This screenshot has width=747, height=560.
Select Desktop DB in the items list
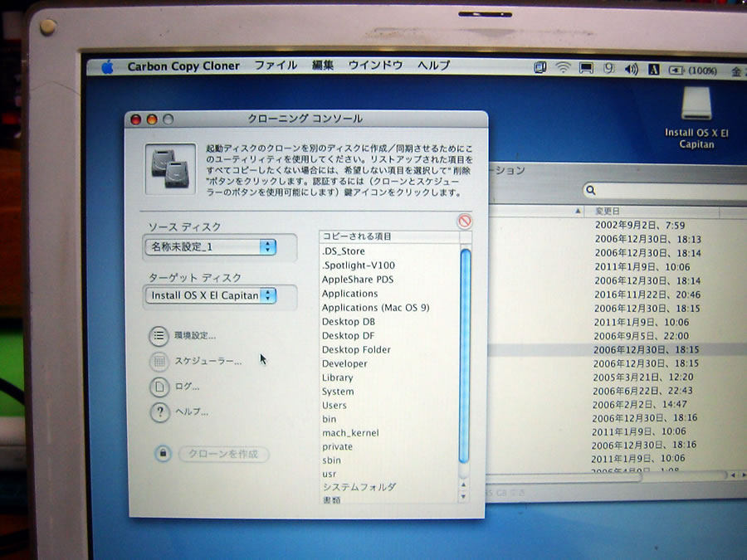point(349,322)
